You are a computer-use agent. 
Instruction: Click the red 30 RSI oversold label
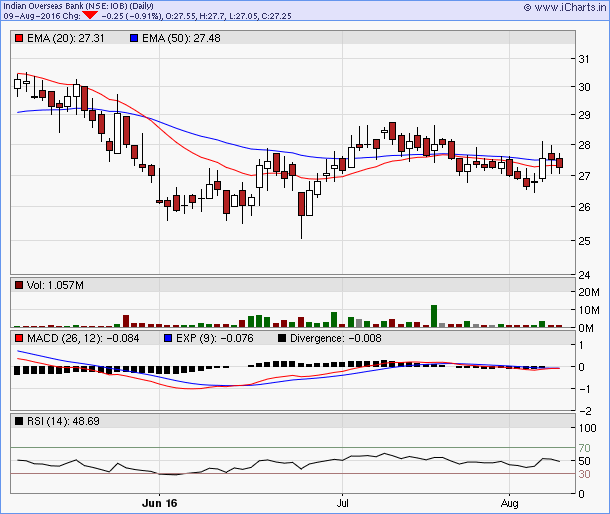[x=584, y=474]
